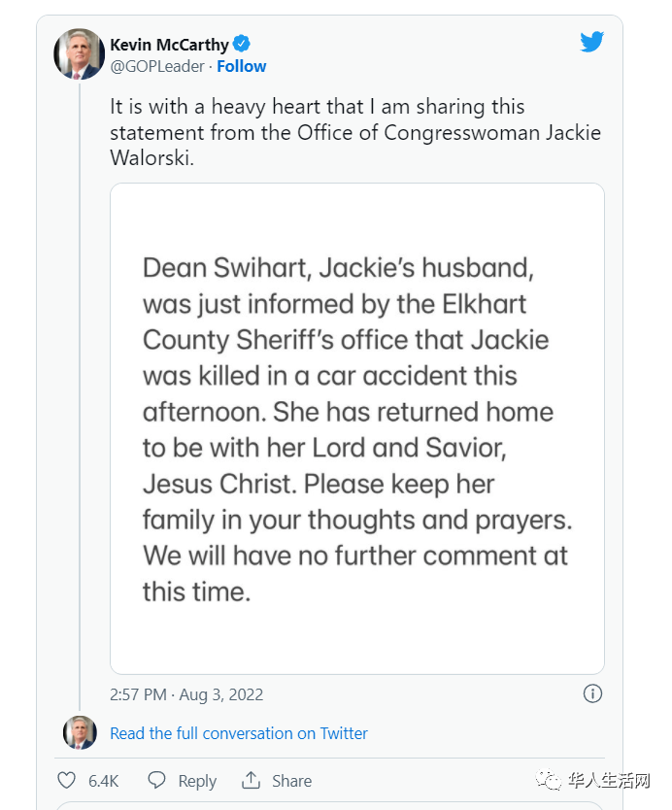The image size is (672, 810).
Task: Open the Kevin McCarthy display name
Action: 169,45
